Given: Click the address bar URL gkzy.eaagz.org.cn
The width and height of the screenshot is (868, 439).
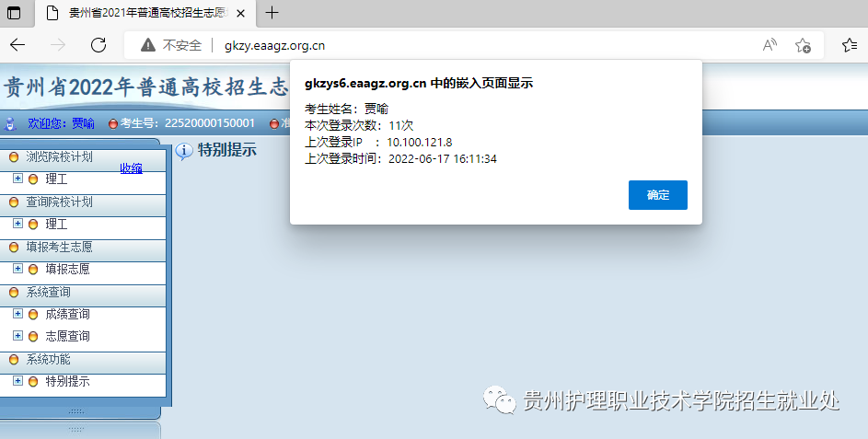Looking at the screenshot, I should click(274, 45).
